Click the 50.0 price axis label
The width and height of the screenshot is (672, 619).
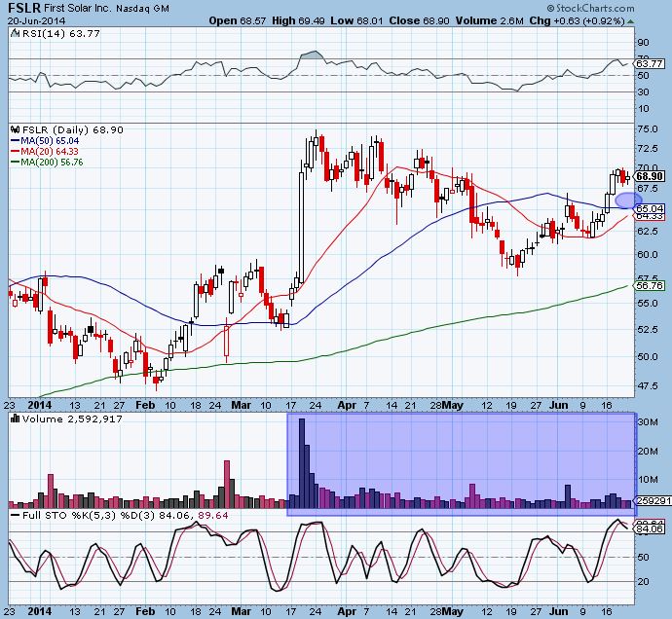648,356
